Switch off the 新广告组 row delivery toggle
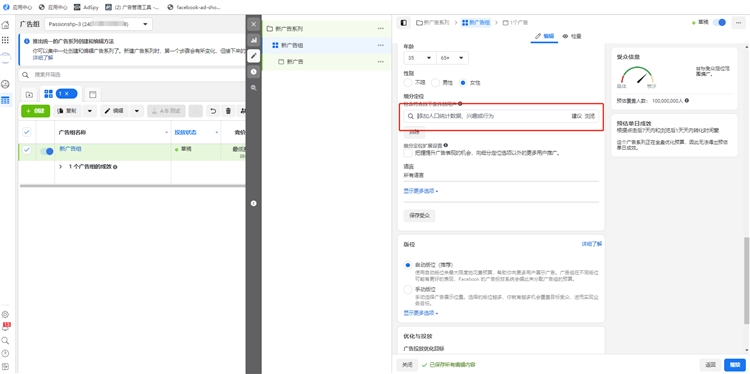Screen dimensions: 750x374 (x=47, y=152)
